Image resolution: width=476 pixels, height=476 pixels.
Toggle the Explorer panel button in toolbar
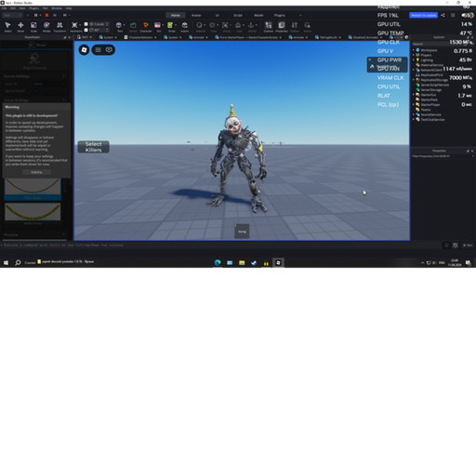[269, 27]
